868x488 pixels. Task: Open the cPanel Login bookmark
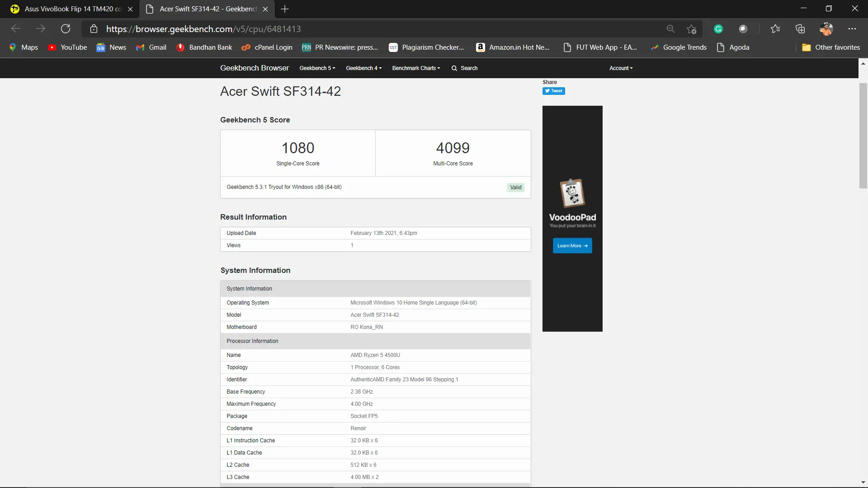[x=267, y=47]
